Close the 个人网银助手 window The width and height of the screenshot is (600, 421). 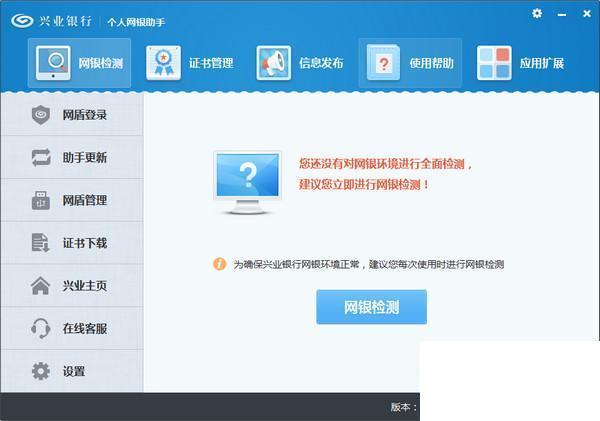click(587, 14)
